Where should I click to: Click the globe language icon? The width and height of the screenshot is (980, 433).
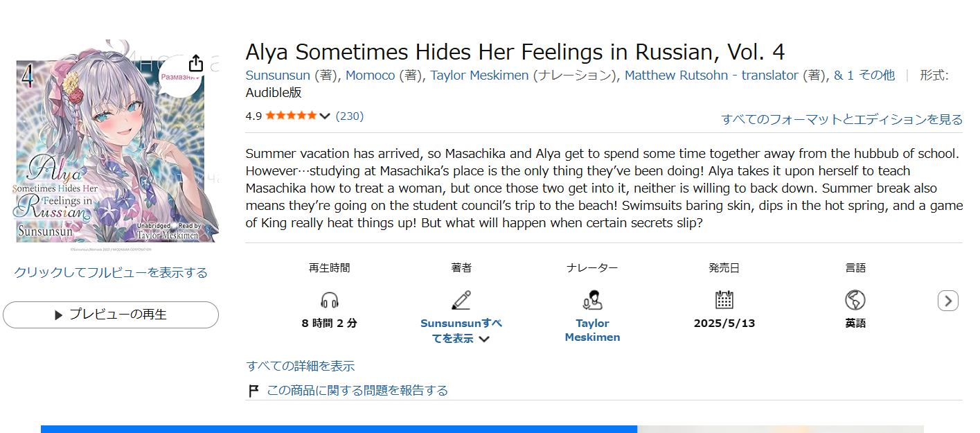pyautogui.click(x=855, y=300)
